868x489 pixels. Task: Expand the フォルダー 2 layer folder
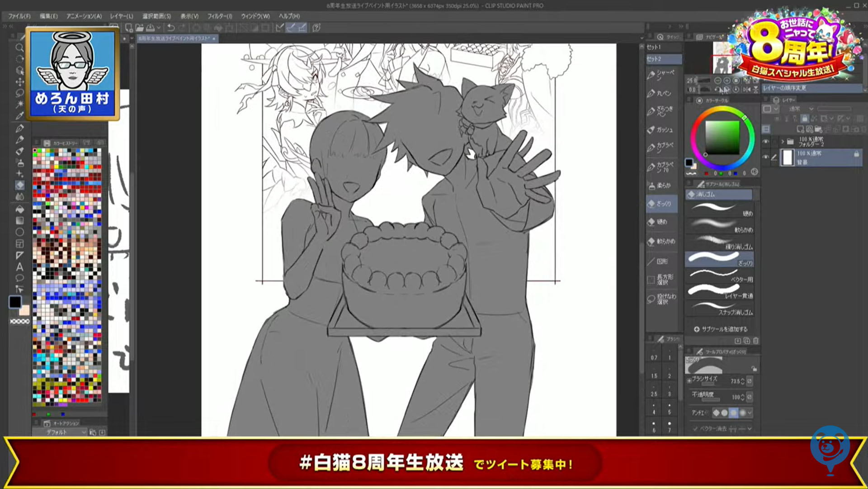(x=783, y=142)
